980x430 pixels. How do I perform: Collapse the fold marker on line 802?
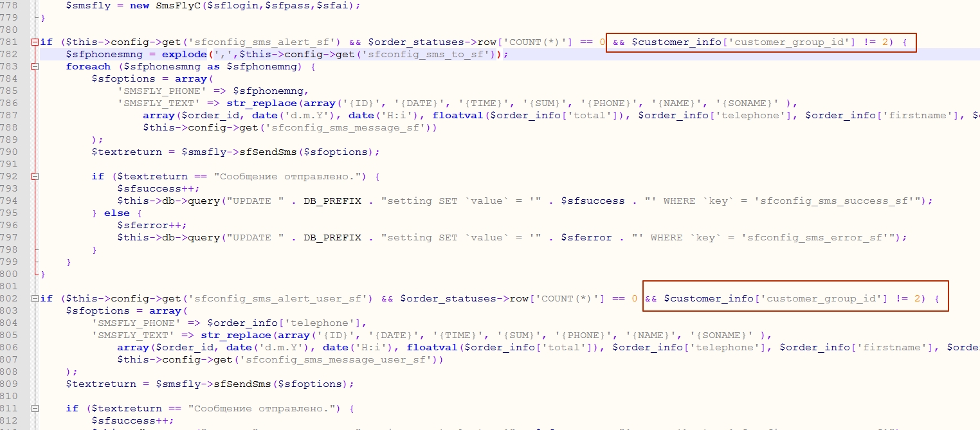pos(34,299)
